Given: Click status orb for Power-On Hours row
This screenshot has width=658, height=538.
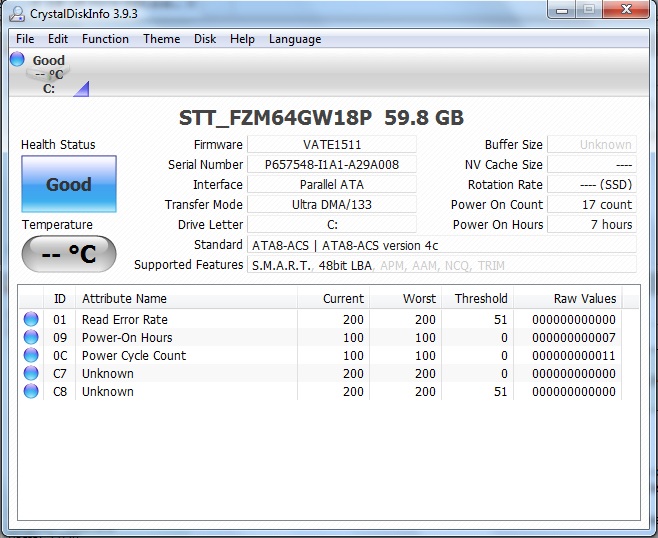Looking at the screenshot, I should coord(31,337).
